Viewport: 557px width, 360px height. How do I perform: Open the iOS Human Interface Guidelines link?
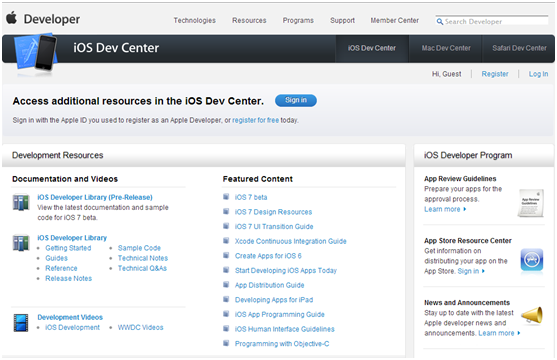285,329
